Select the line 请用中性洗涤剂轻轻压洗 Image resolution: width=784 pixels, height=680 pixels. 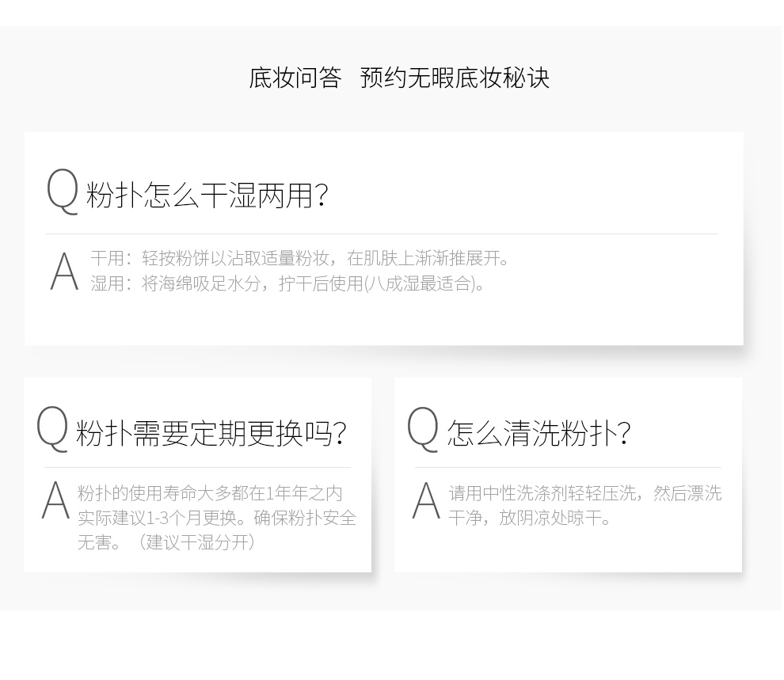(542, 493)
